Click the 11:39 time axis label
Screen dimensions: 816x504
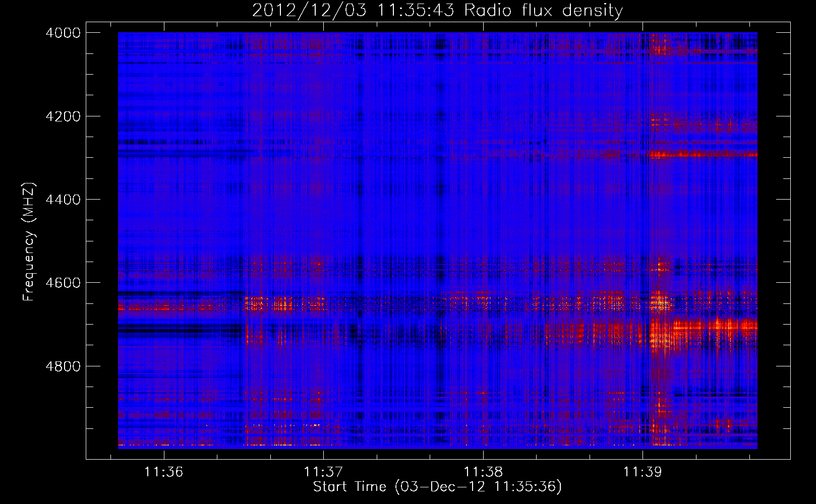click(643, 472)
